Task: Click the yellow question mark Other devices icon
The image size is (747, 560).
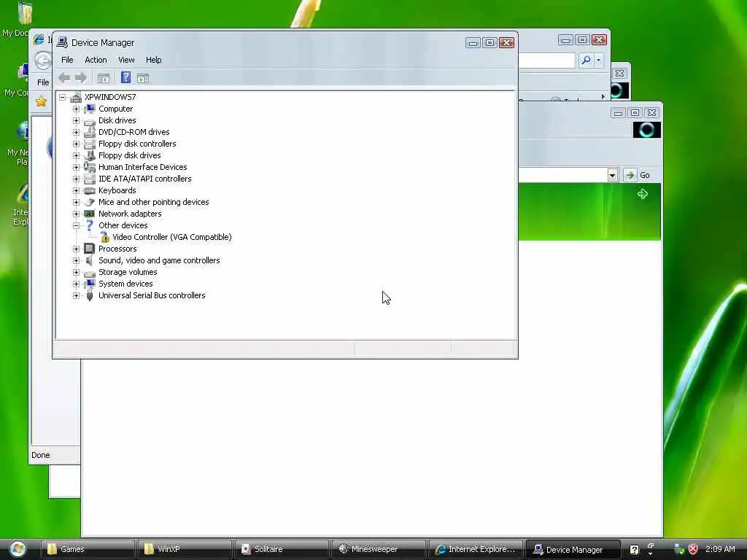Action: tap(90, 225)
